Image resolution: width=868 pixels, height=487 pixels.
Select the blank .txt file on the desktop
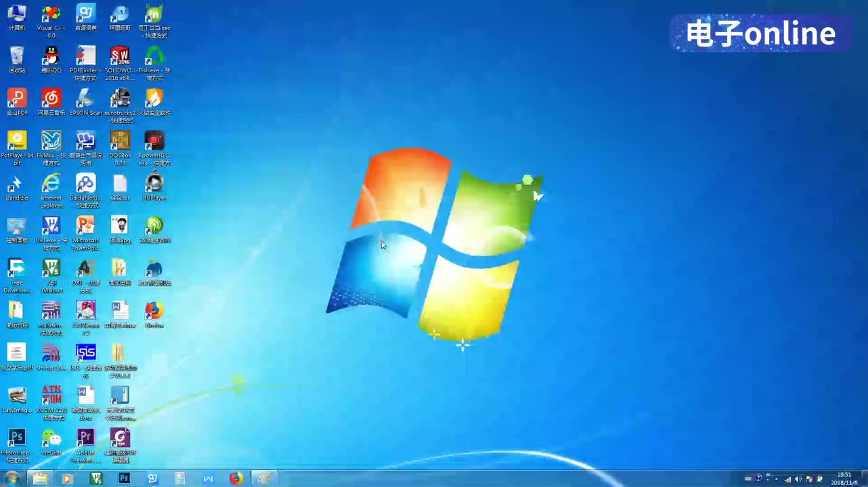pos(120,188)
